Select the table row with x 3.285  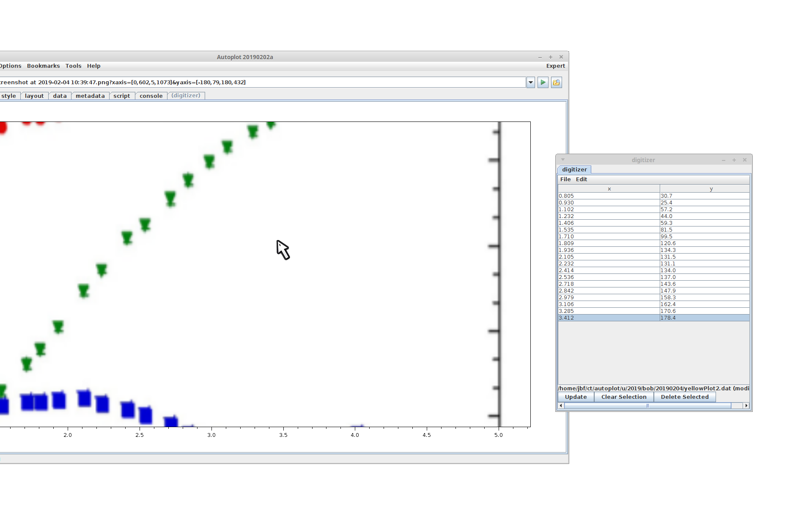tap(654, 311)
